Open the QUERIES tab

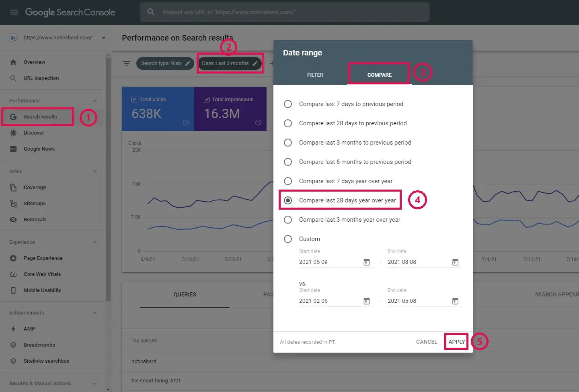[x=185, y=295]
